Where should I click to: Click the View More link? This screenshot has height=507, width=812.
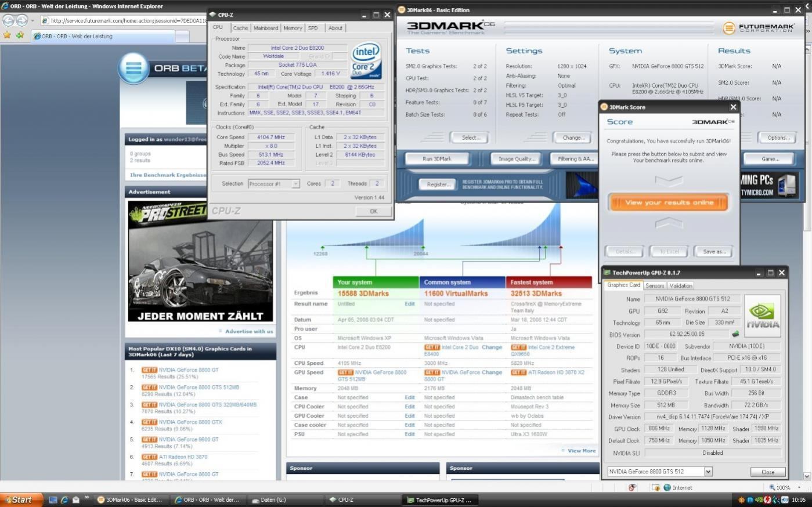click(581, 451)
